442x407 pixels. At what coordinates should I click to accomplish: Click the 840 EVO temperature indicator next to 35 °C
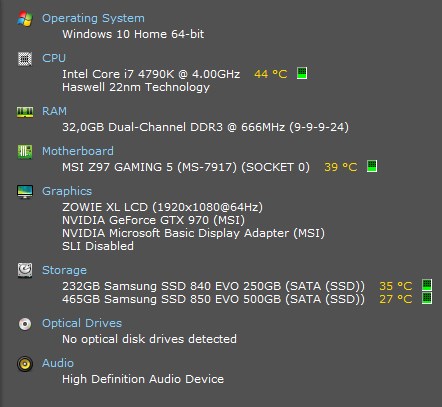coord(427,285)
